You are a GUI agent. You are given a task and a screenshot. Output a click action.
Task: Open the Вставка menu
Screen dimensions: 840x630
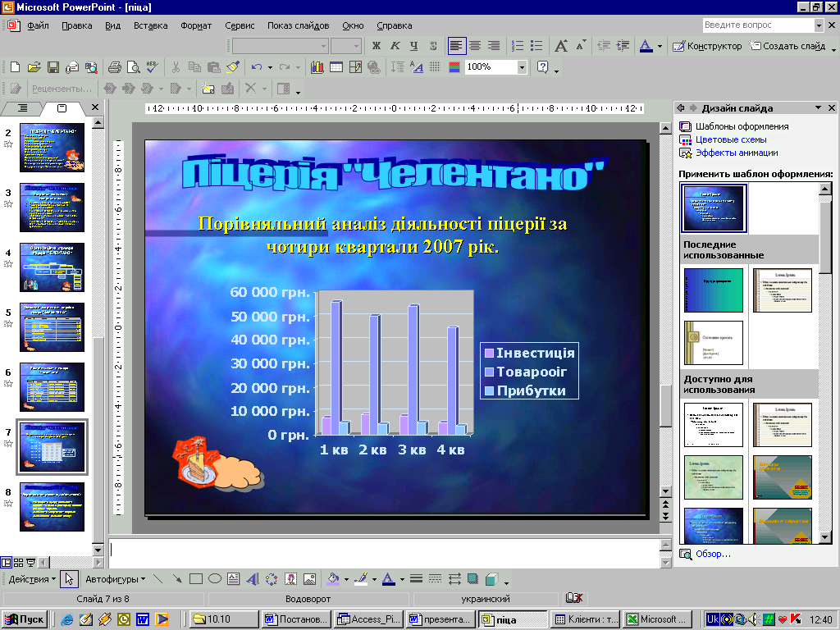click(151, 25)
